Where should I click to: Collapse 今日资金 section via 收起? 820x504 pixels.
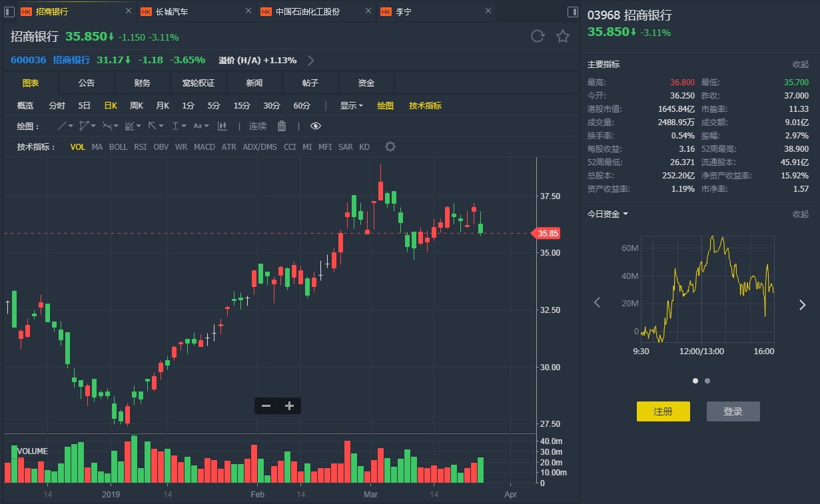[x=800, y=214]
